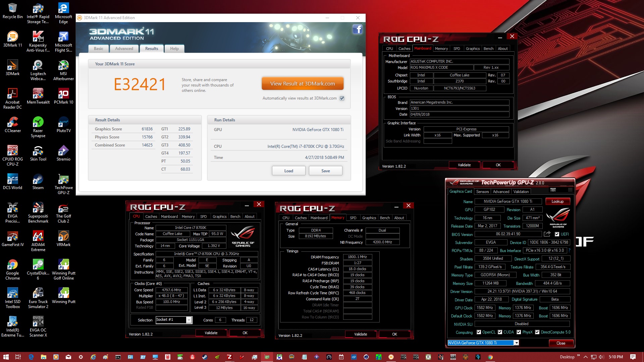Select the VRMark desktop icon
This screenshot has width=644, height=362.
63,239
